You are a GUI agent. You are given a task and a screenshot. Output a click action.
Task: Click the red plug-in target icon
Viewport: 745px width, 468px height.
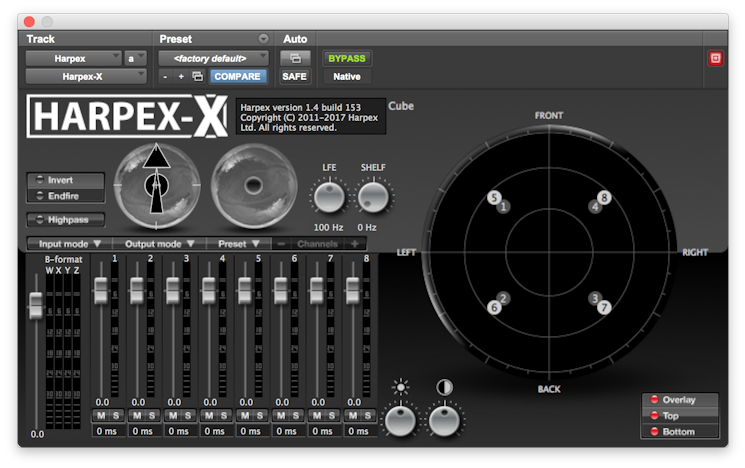coord(715,58)
